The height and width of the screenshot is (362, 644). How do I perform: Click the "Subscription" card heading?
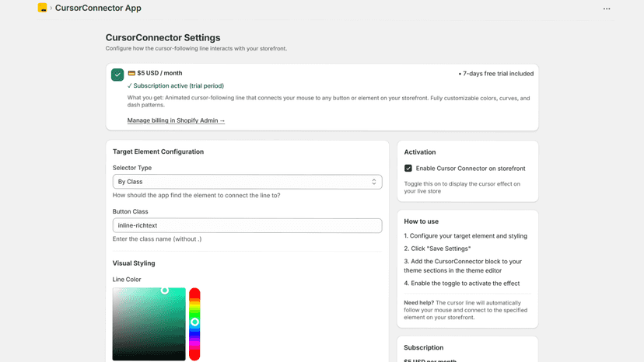[x=423, y=348]
